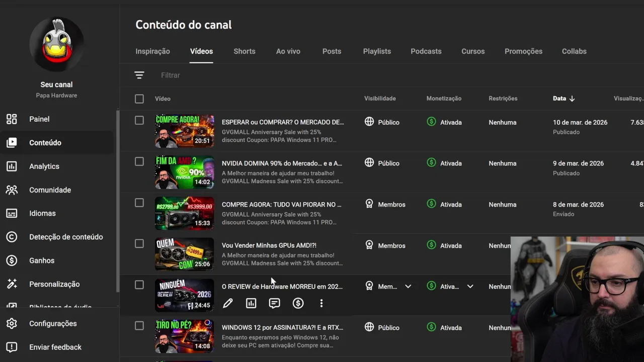
Task: Open ESPERAR ou COMPRAR video title link
Action: (x=283, y=122)
